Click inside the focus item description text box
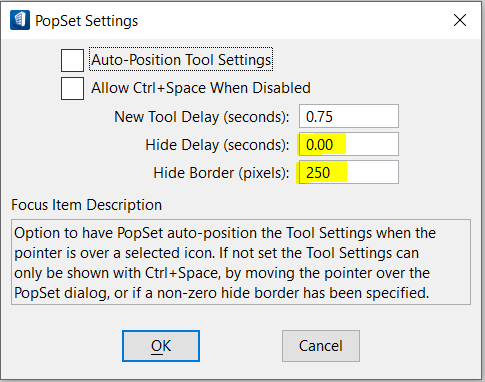The height and width of the screenshot is (382, 485). coord(241,262)
